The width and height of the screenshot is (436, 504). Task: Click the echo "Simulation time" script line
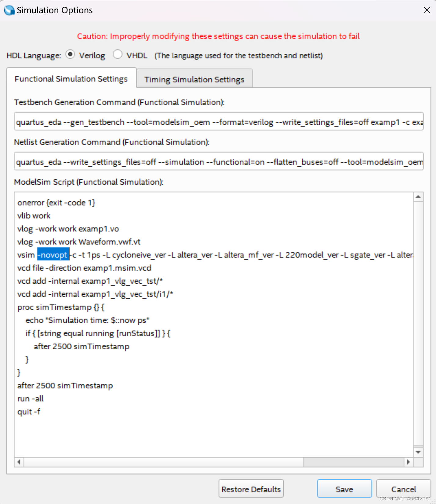[87, 320]
